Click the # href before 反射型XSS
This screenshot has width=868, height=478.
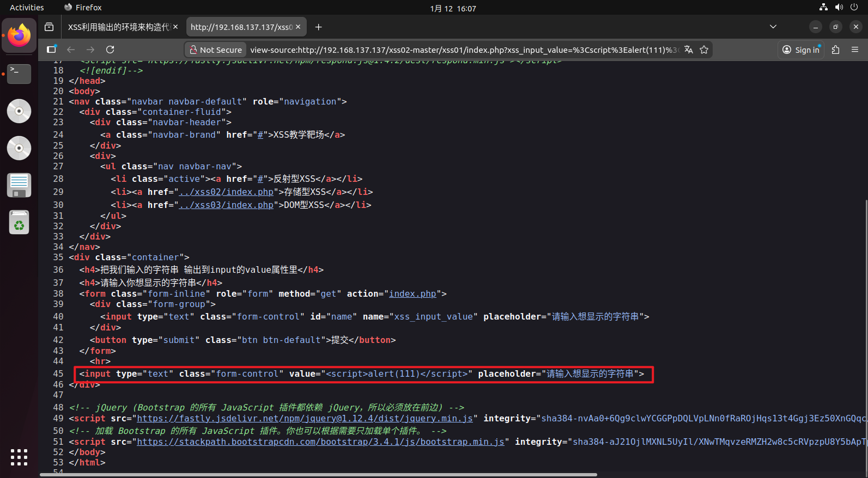click(x=260, y=179)
